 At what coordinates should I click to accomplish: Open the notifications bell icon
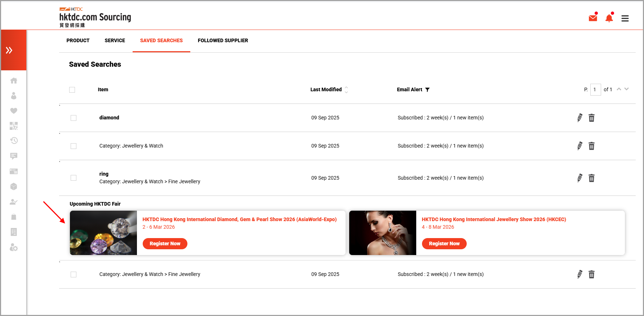coord(609,18)
